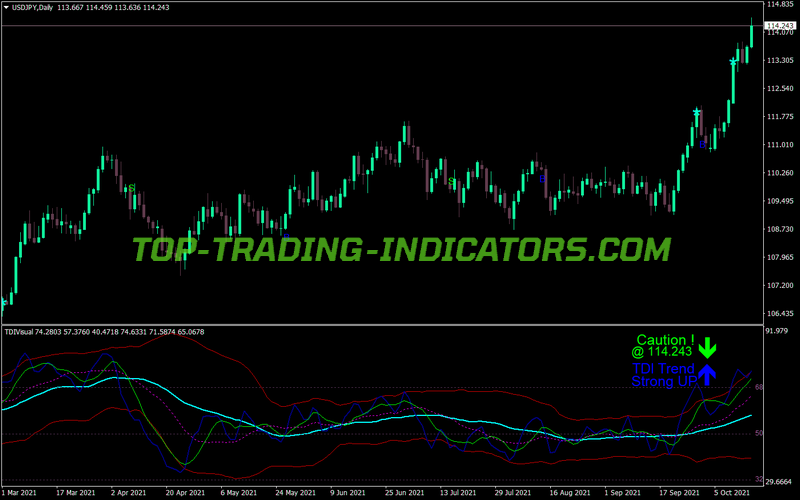The height and width of the screenshot is (500, 800).
Task: Click the '24 May 2021' date label
Action: coord(295,493)
